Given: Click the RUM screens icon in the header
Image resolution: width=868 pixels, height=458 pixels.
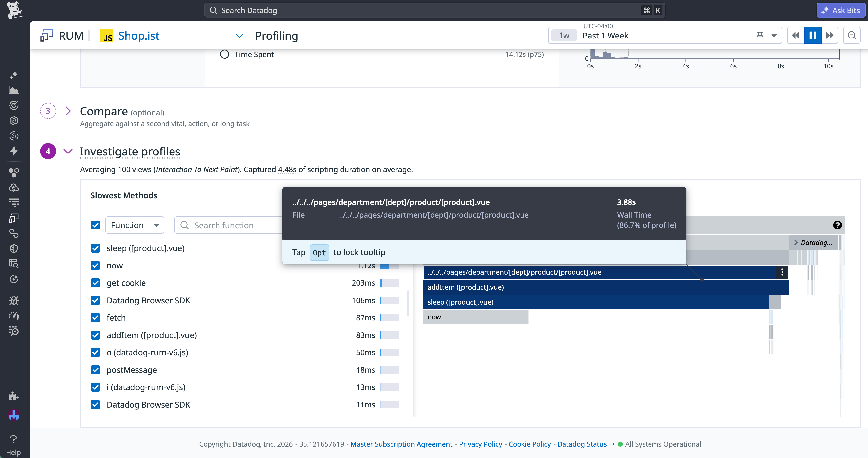Looking at the screenshot, I should 46,35.
